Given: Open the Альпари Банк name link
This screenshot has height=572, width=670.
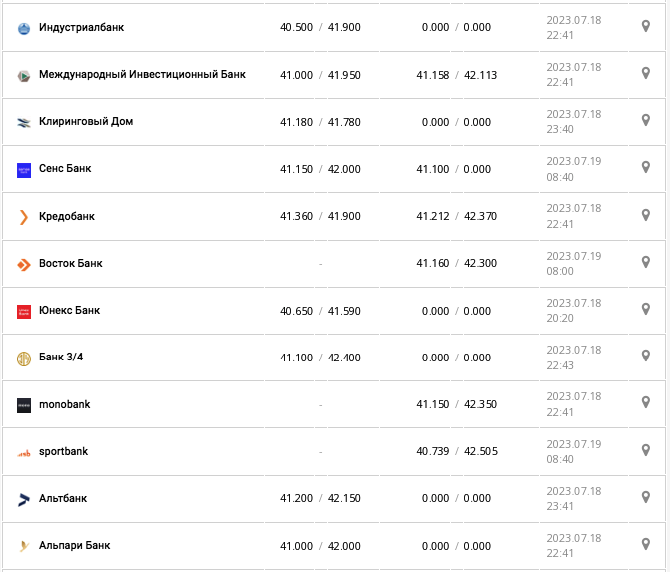Looking at the screenshot, I should tap(74, 545).
